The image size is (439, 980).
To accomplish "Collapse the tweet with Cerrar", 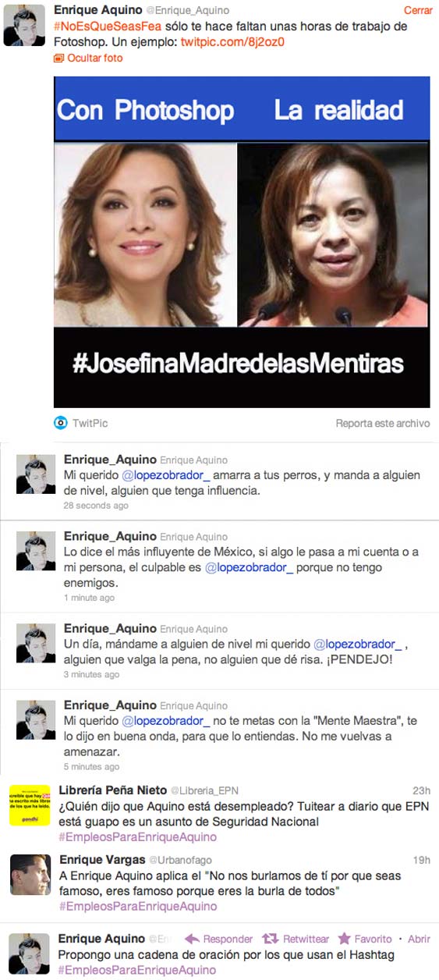I will (x=418, y=11).
